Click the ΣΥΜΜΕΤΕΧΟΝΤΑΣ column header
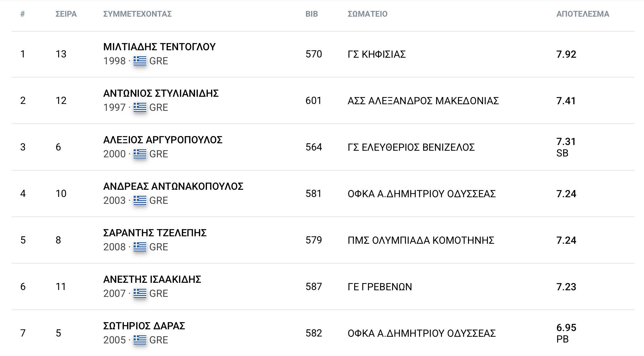This screenshot has height=356, width=644. click(x=137, y=14)
